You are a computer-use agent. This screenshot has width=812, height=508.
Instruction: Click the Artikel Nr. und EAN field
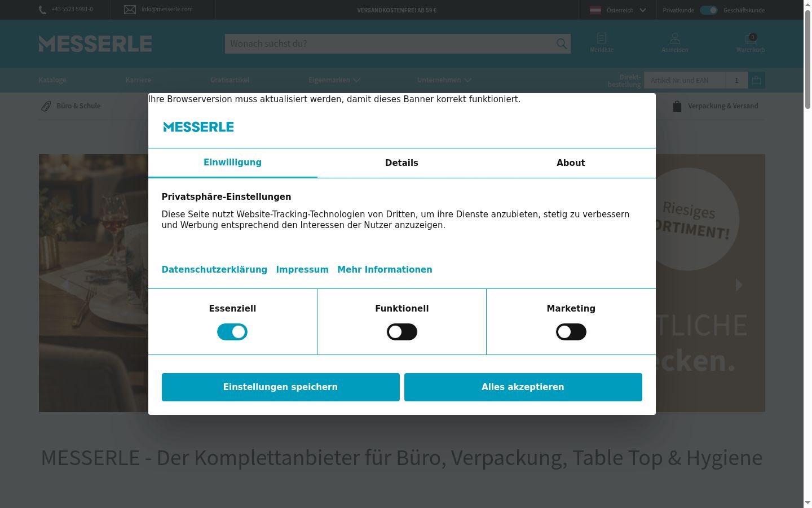[685, 80]
